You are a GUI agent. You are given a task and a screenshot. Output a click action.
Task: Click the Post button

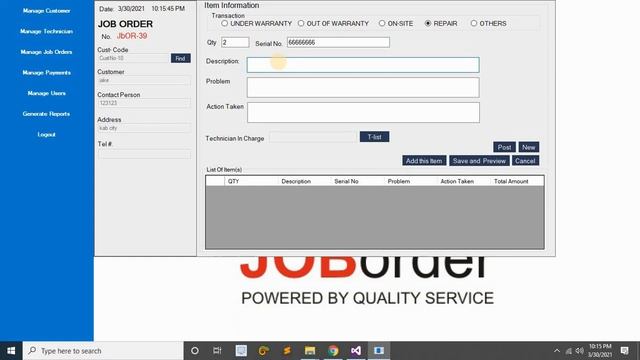tap(504, 147)
